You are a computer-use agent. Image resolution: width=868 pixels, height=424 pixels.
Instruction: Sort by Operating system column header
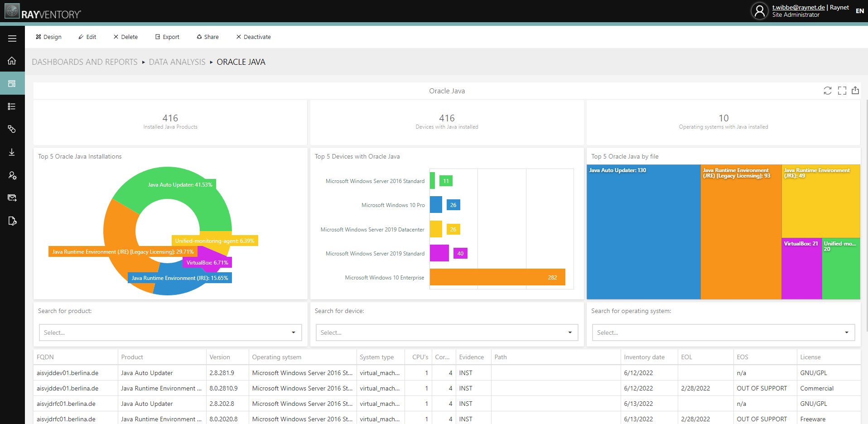coord(303,357)
